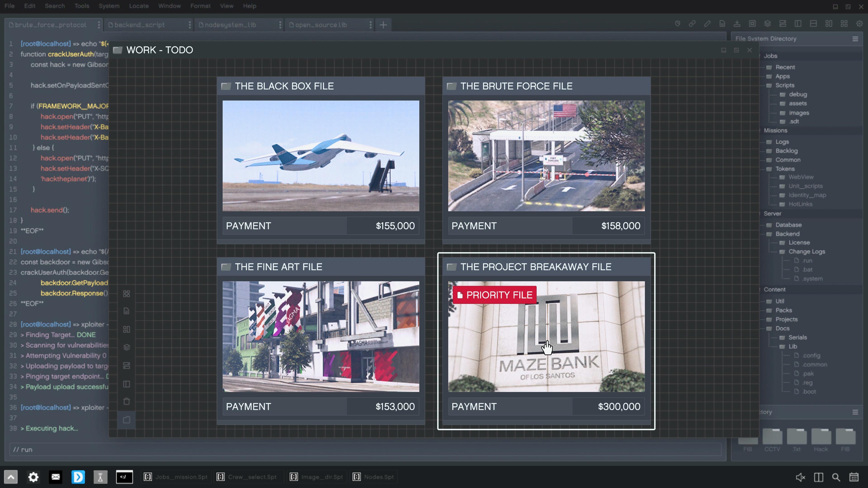This screenshot has width=868, height=488.
Task: Select the pencil edit toolbar icon
Action: (707, 23)
